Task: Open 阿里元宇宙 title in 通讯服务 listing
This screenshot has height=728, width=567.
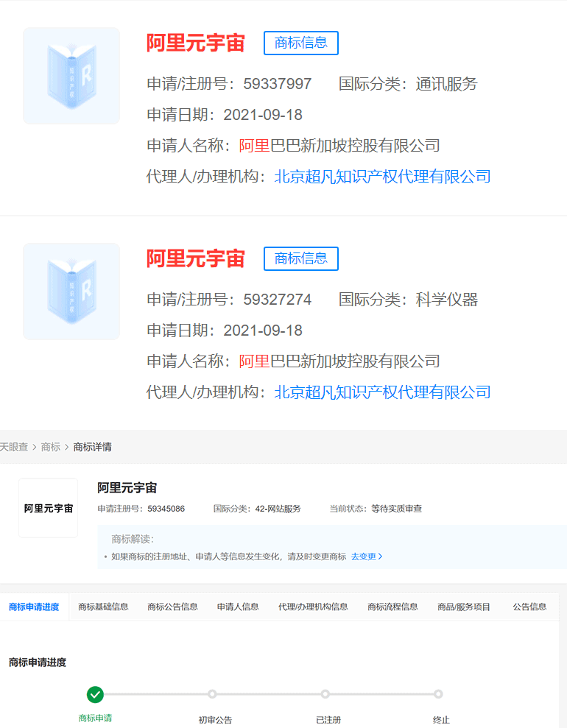Action: point(195,43)
